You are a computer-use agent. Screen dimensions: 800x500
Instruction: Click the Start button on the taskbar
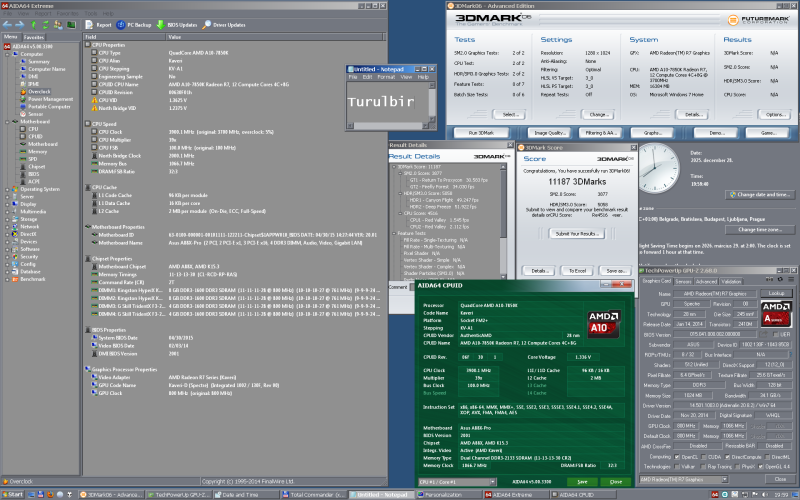click(x=12, y=494)
